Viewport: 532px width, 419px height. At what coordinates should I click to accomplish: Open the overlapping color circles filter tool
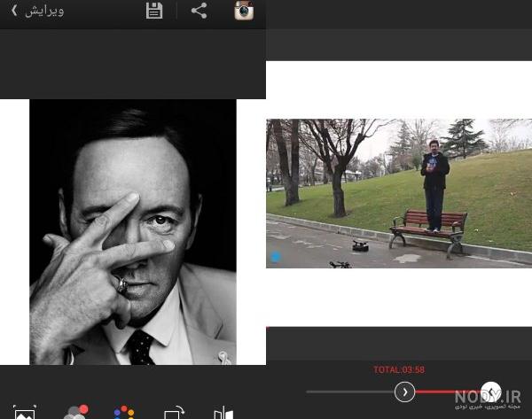tap(76, 412)
